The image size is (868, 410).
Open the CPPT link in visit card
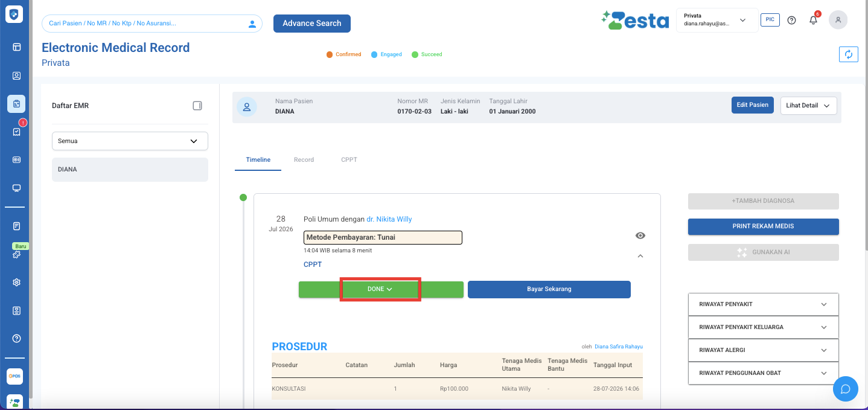coord(313,264)
